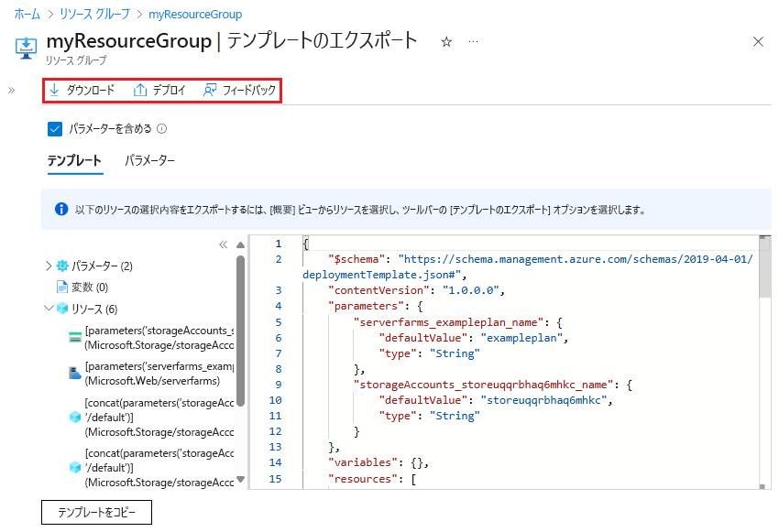The width and height of the screenshot is (779, 532).
Task: Open the フィードバック feedback button
Action: 239,90
